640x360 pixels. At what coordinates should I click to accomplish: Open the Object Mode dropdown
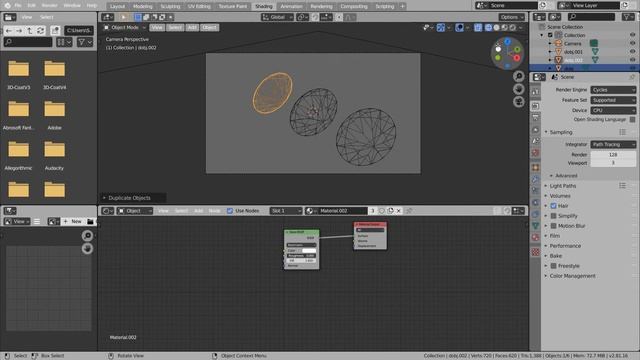coord(124,27)
